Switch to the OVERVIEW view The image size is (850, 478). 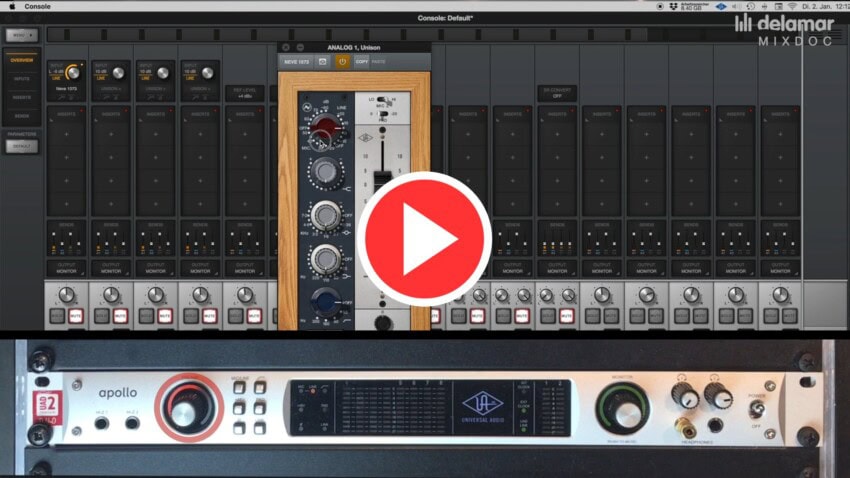coord(22,60)
